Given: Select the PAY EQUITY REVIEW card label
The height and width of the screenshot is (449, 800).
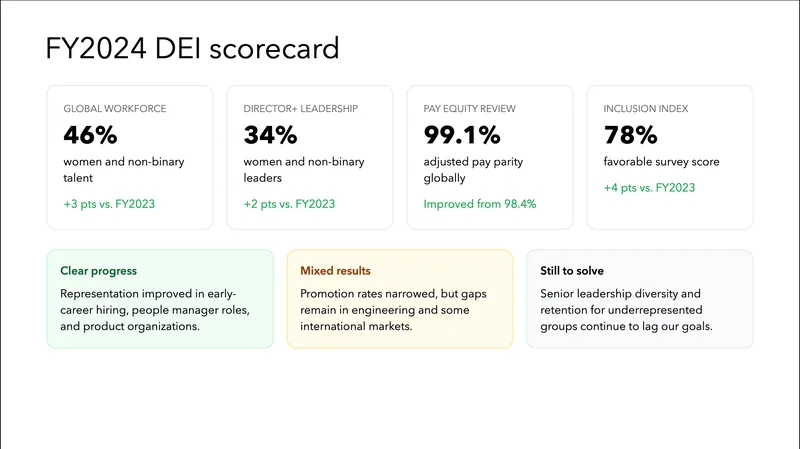Looking at the screenshot, I should pyautogui.click(x=471, y=108).
